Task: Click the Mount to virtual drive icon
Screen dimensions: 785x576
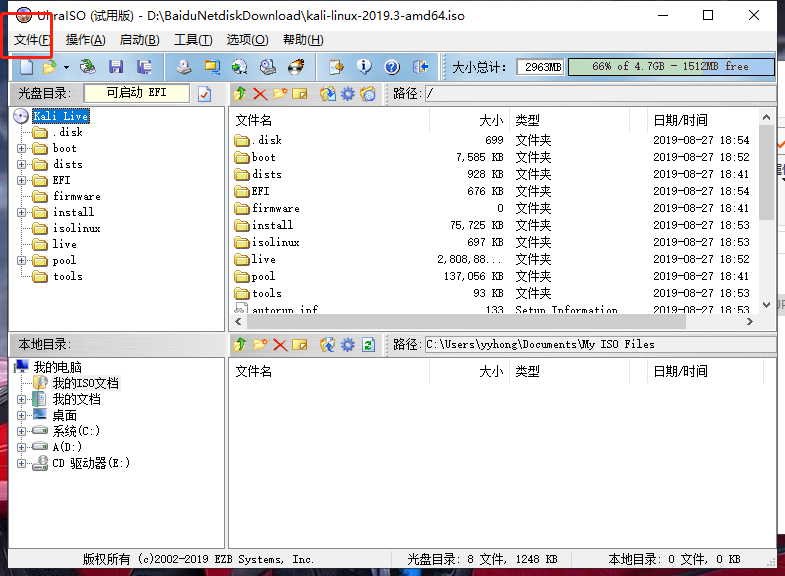Action: pos(268,67)
